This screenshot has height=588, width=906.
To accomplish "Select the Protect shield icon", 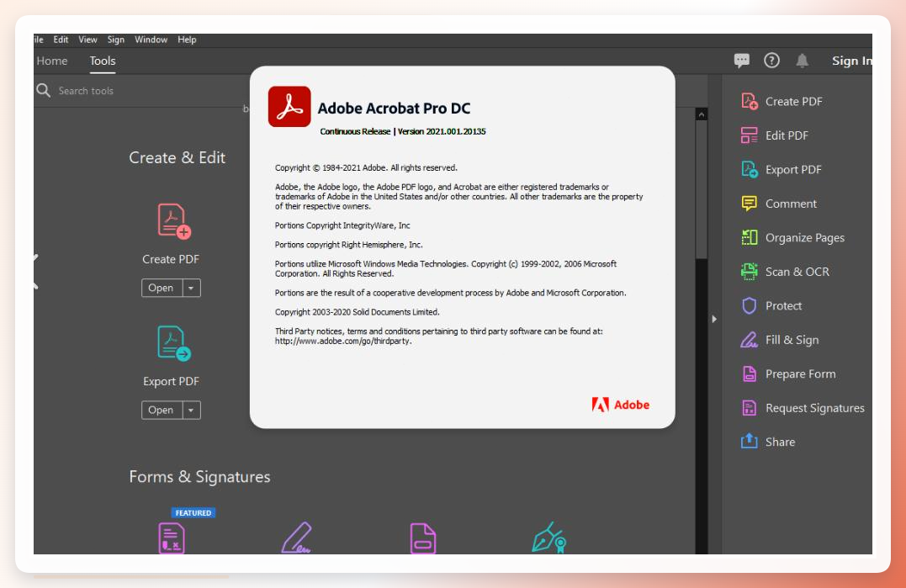I will [x=749, y=305].
